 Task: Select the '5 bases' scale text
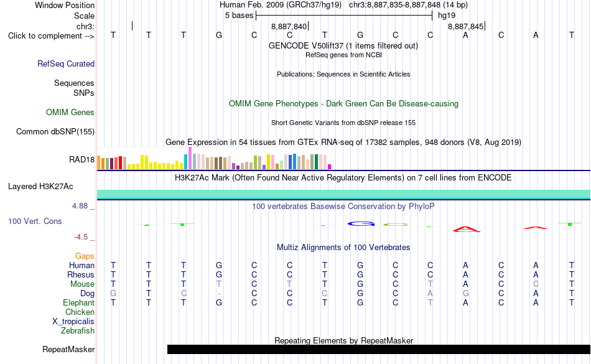click(240, 16)
